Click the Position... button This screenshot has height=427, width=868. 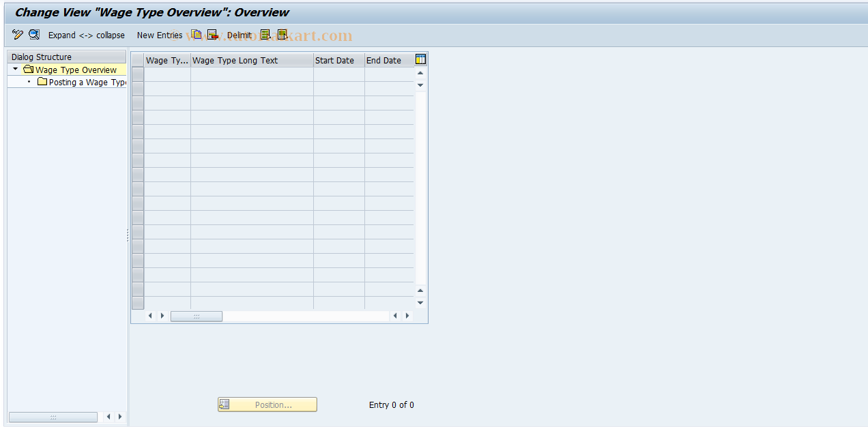click(267, 404)
